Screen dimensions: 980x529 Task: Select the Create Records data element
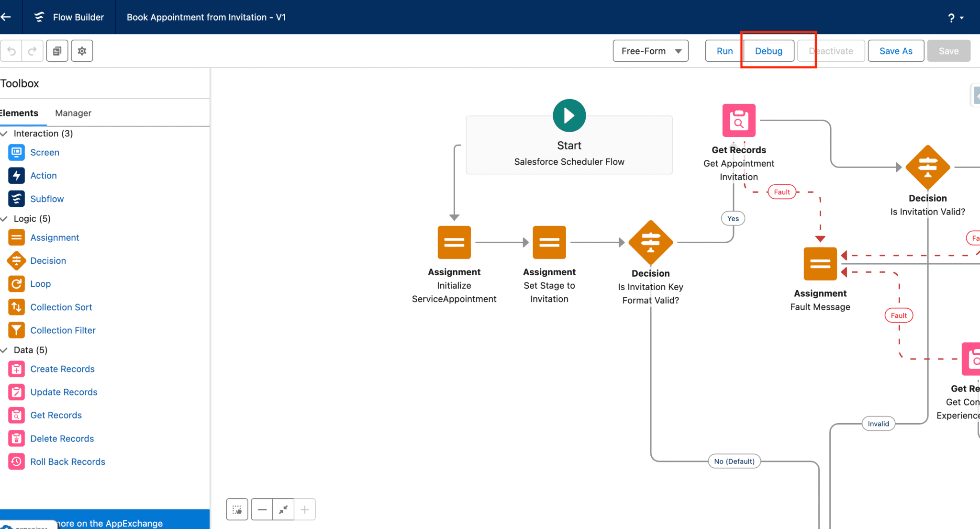point(62,369)
